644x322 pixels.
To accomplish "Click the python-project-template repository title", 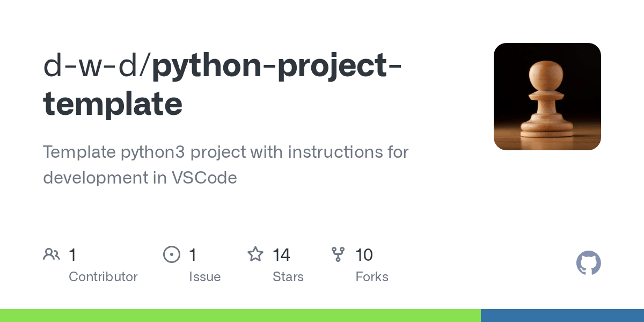I will [x=222, y=83].
